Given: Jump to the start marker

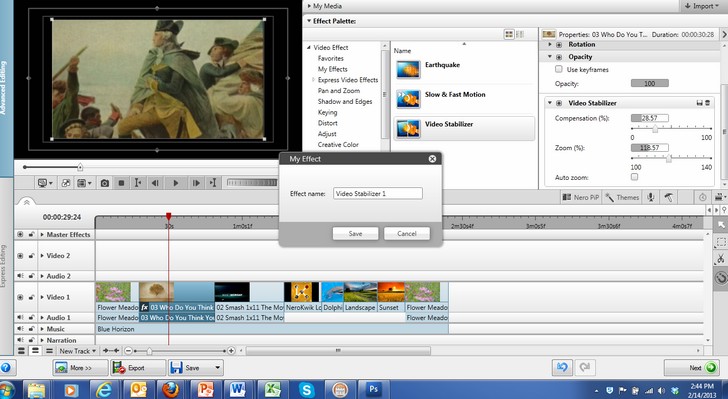Looking at the screenshot, I should (138, 183).
